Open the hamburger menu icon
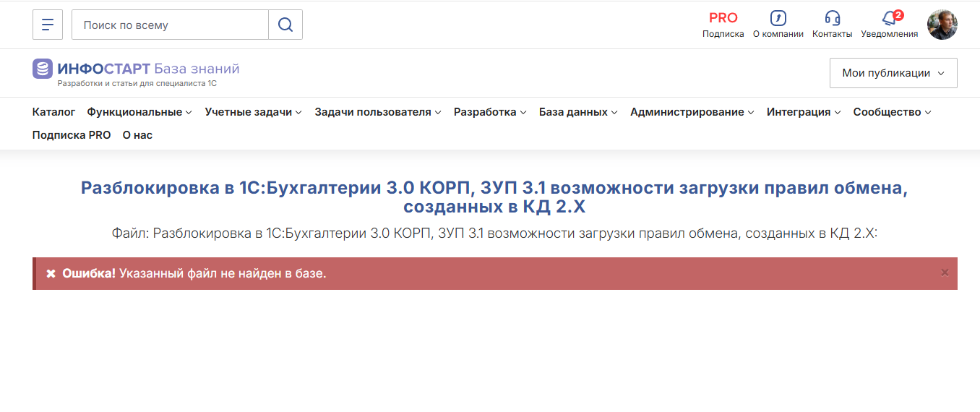 pyautogui.click(x=48, y=25)
